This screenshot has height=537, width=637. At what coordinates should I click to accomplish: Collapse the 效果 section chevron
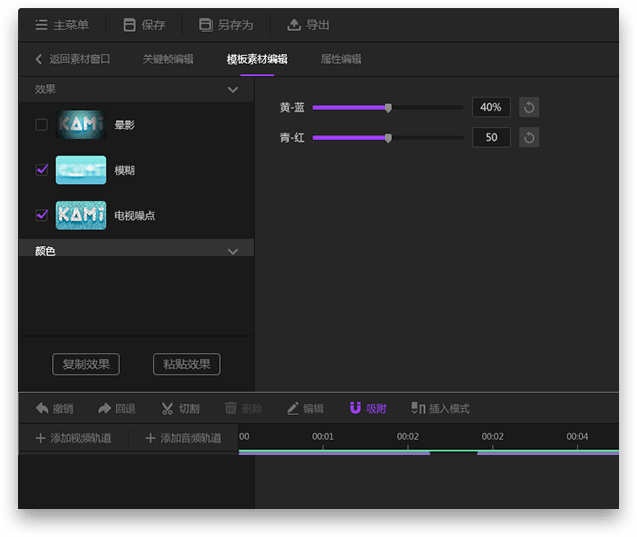[233, 90]
